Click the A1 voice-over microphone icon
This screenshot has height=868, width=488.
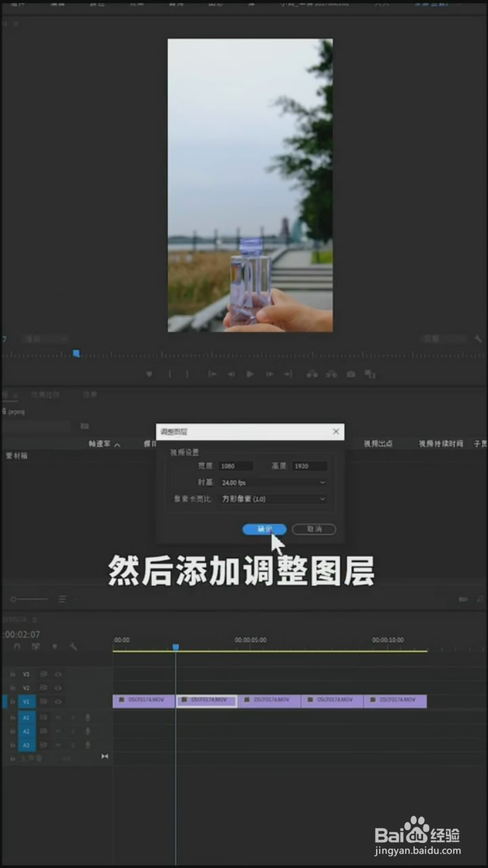click(x=87, y=717)
